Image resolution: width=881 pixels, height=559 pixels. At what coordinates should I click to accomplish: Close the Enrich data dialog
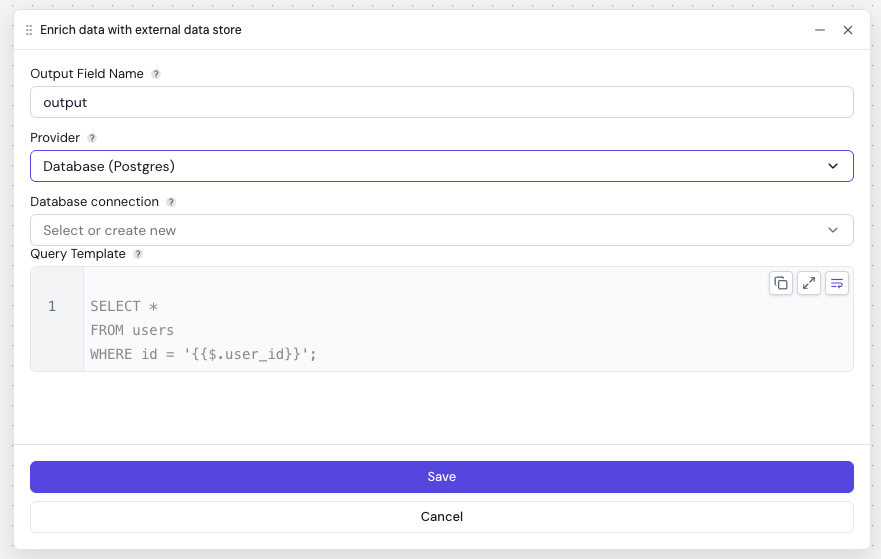[x=848, y=30]
